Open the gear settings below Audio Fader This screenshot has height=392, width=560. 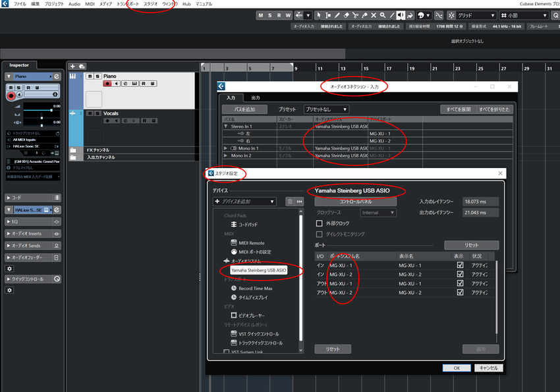point(10,269)
